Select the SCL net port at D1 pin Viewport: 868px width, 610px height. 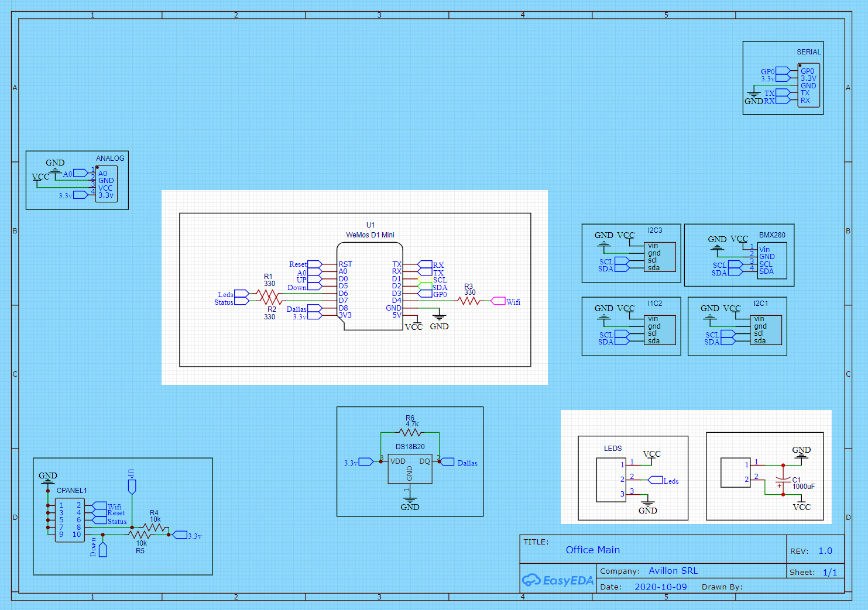coord(425,280)
